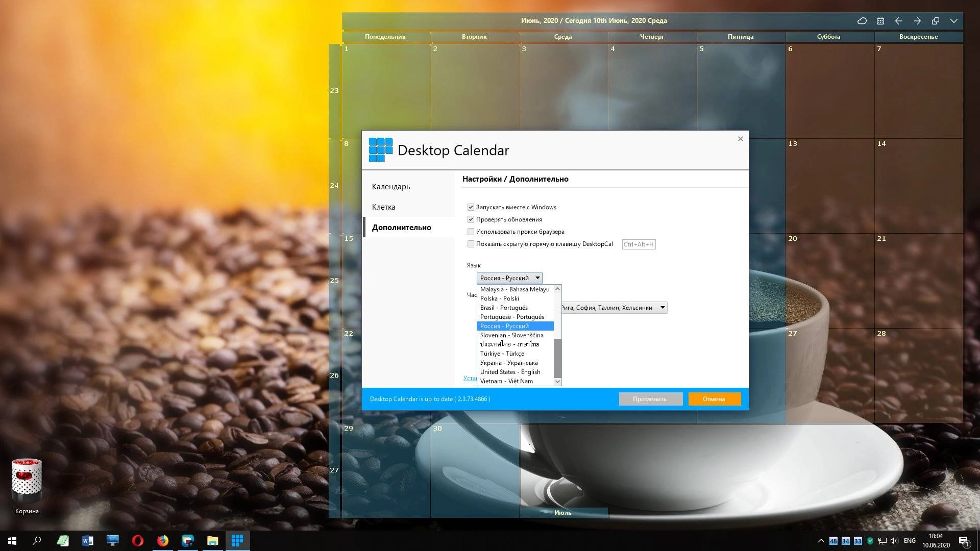Click version text Desktop Calendar is up to date

tap(430, 399)
